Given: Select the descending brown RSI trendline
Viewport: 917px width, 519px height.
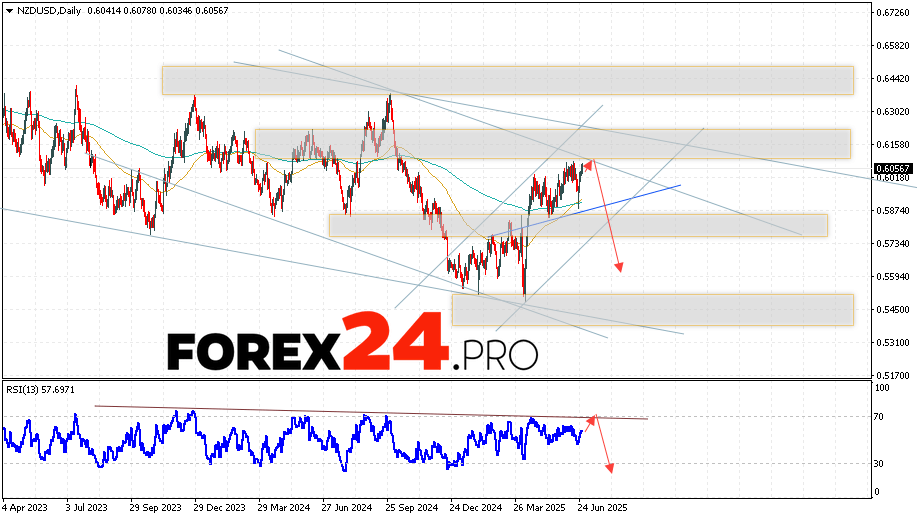Looking at the screenshot, I should tap(370, 412).
